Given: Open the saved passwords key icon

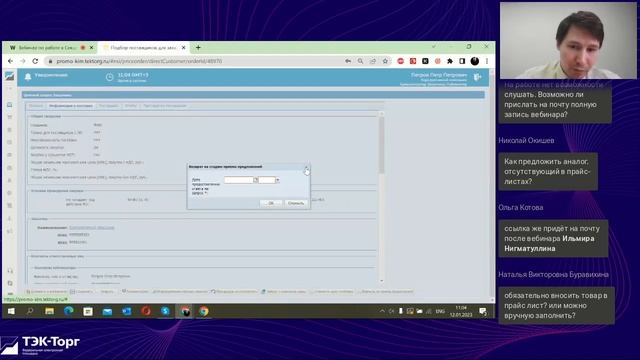Looking at the screenshot, I should tap(348, 61).
